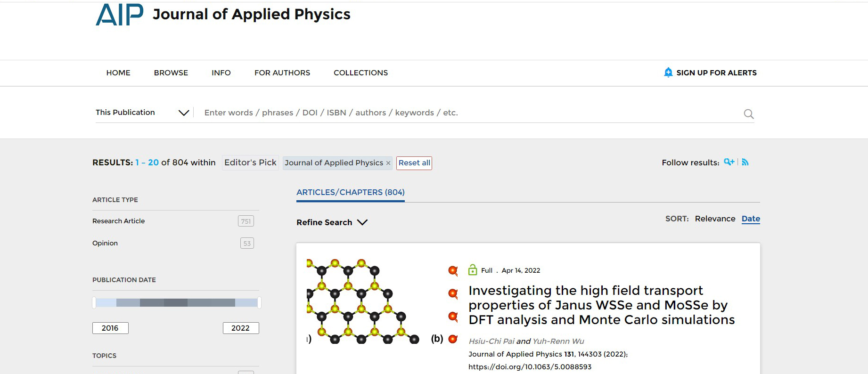Expand the Refine Search options
The height and width of the screenshot is (374, 868).
pyautogui.click(x=332, y=222)
